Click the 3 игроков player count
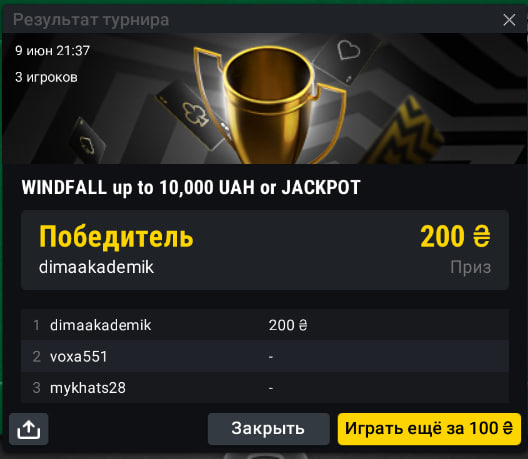 click(46, 77)
